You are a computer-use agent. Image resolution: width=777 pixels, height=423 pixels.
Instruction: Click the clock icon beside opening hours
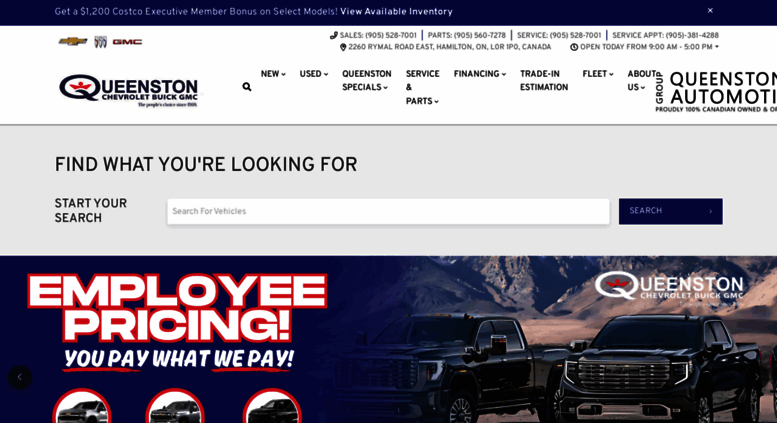pyautogui.click(x=574, y=47)
